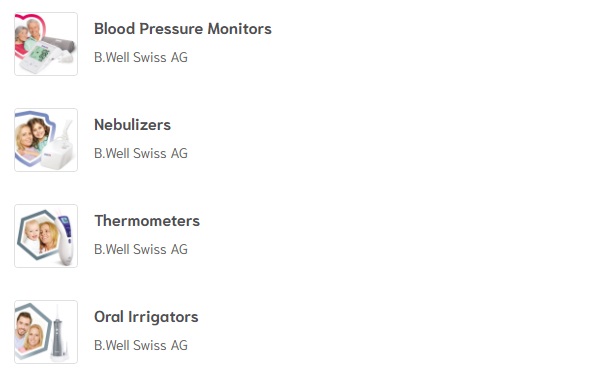Open the Oral Irrigators heading
The height and width of the screenshot is (374, 589).
point(146,317)
